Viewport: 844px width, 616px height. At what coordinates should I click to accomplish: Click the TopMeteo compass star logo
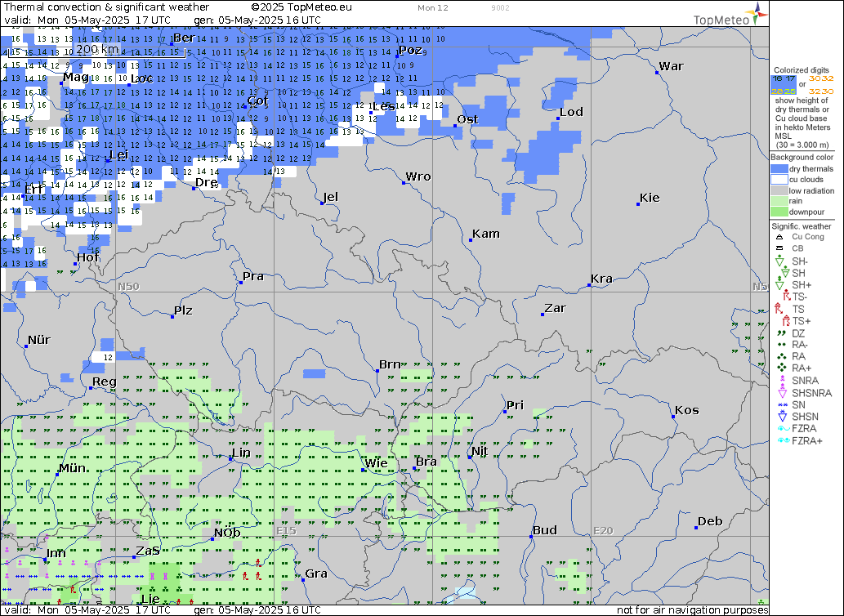pyautogui.click(x=758, y=13)
